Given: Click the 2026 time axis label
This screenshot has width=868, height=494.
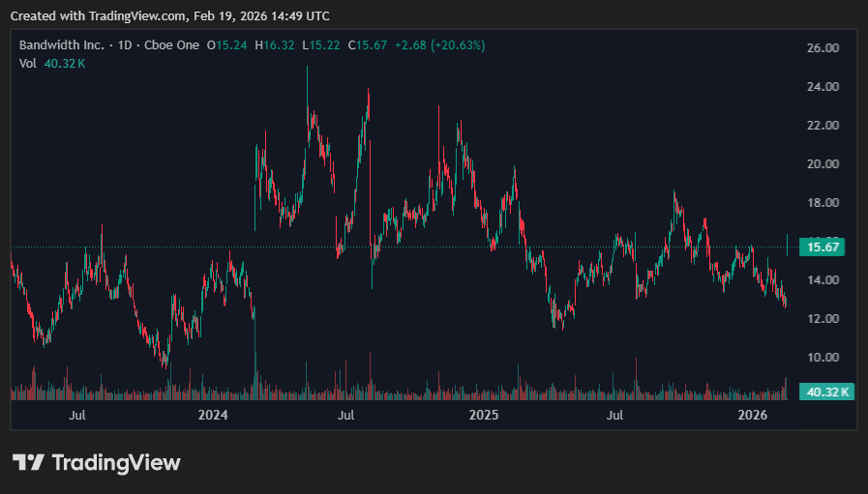Looking at the screenshot, I should [753, 416].
